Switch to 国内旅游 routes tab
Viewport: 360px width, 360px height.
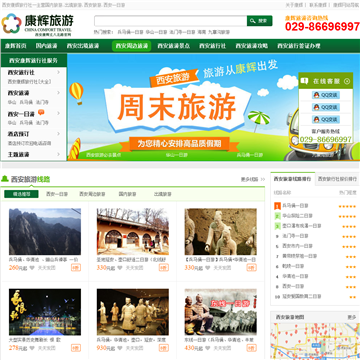pos(127,194)
